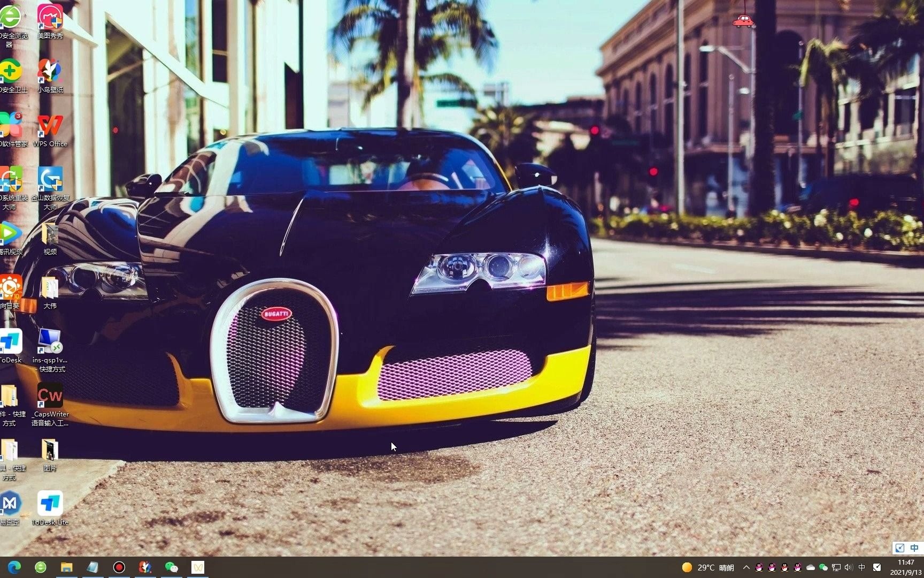924x578 pixels.
Task: Toggle the 中 input language indicator in taskbar
Action: [862, 567]
